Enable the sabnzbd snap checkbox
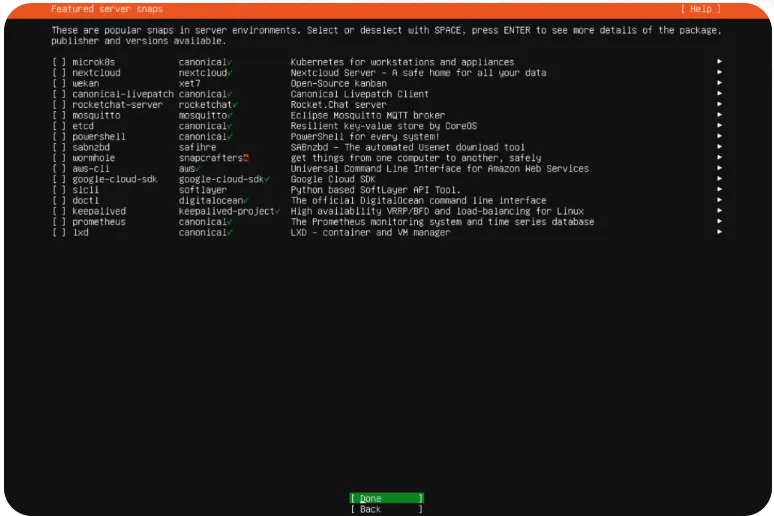Viewport: 774px width, 516px height. click(x=59, y=147)
